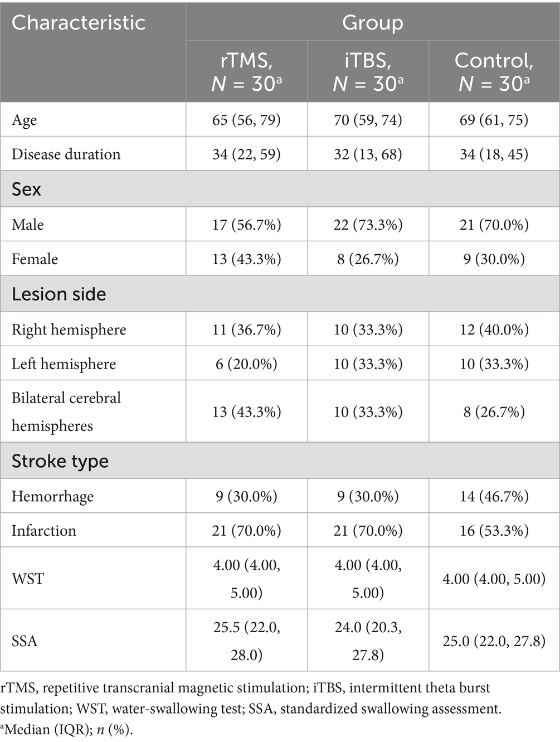Image resolution: width=560 pixels, height=742 pixels.
Task: Click the Control Hemorrhage value 14 (46.7%)
Action: (x=494, y=496)
